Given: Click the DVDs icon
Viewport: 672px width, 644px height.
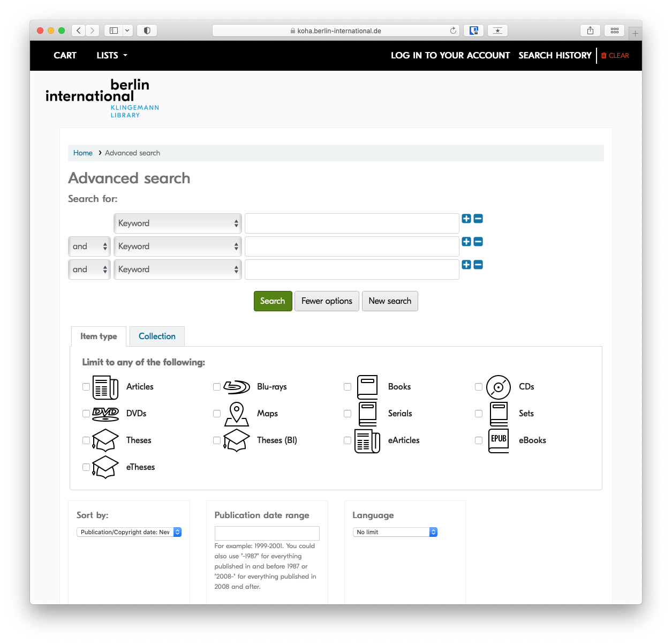Looking at the screenshot, I should tap(105, 414).
